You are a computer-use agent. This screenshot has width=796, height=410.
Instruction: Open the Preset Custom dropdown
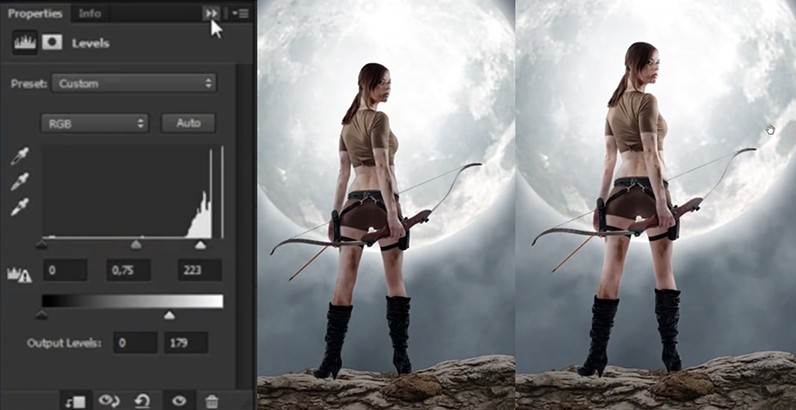134,83
